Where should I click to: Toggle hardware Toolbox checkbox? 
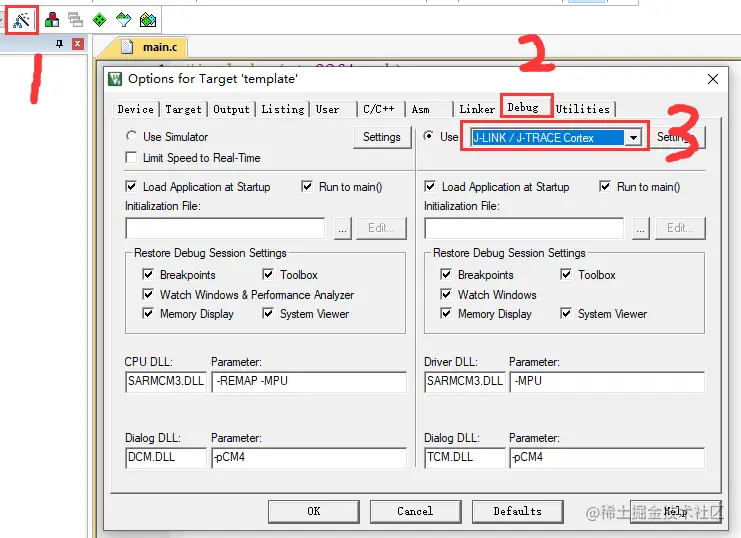coord(566,274)
